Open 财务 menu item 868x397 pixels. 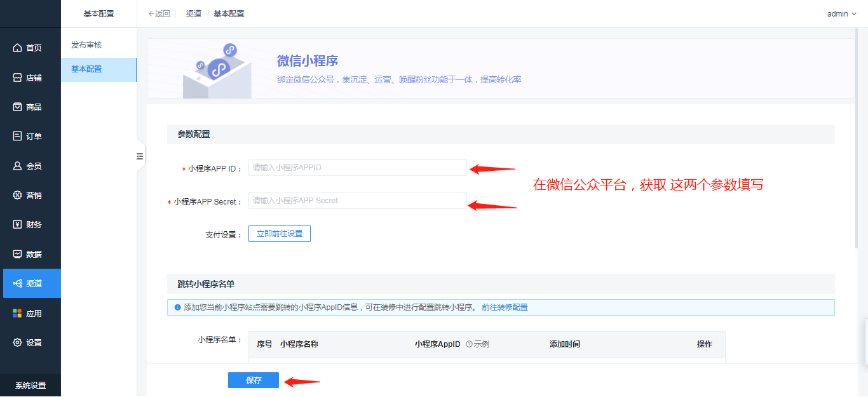31,224
